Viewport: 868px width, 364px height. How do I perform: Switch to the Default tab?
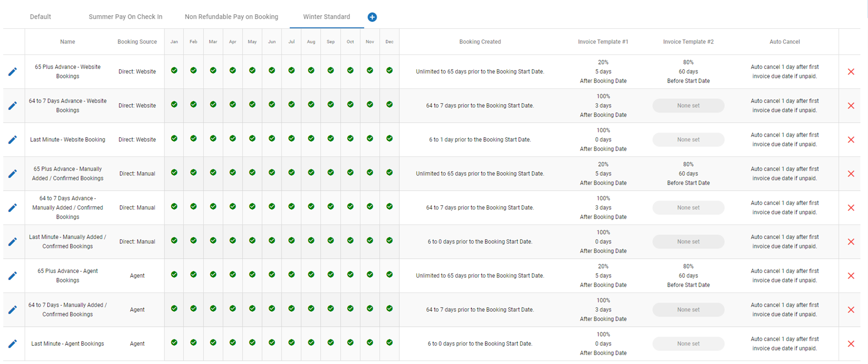40,17
